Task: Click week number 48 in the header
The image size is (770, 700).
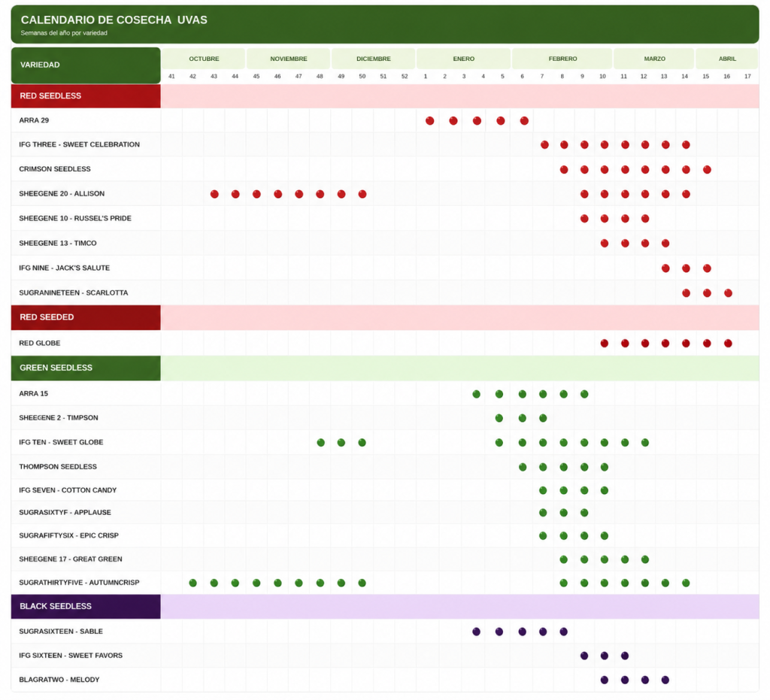Action: point(320,76)
